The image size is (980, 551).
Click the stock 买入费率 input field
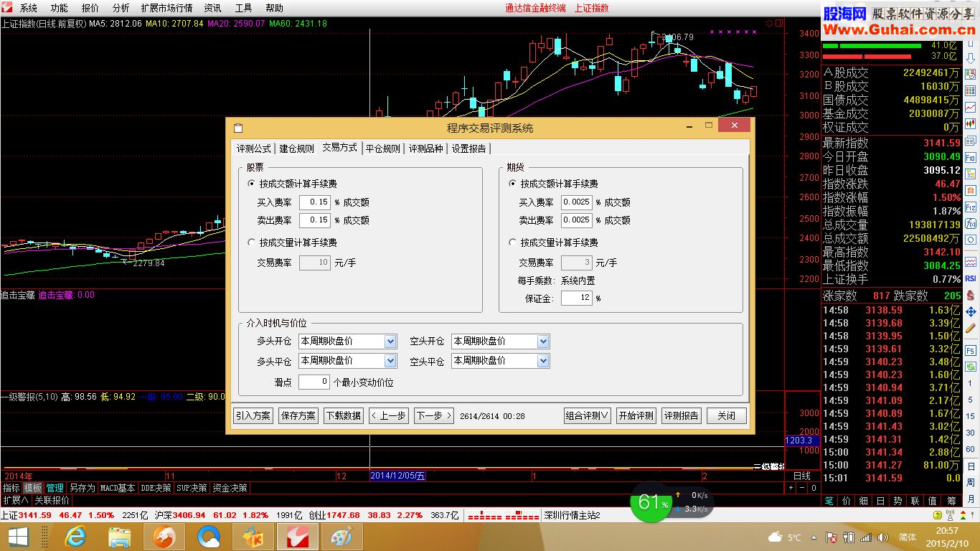(x=314, y=202)
